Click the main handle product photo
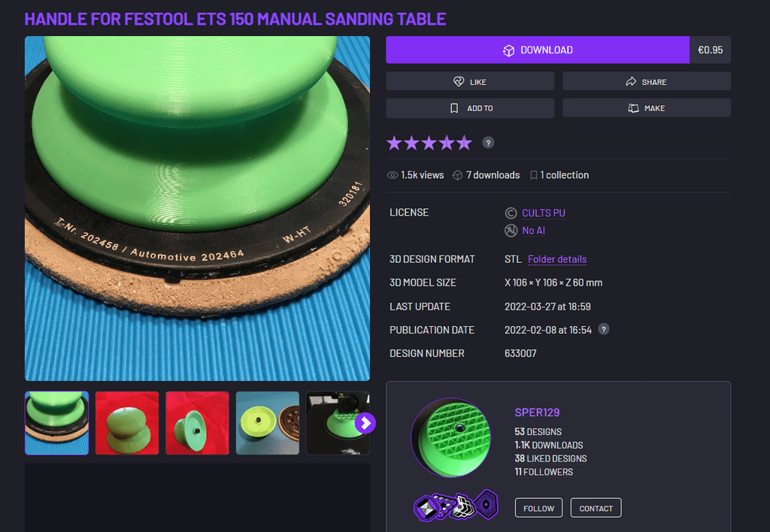770x532 pixels. [x=198, y=208]
